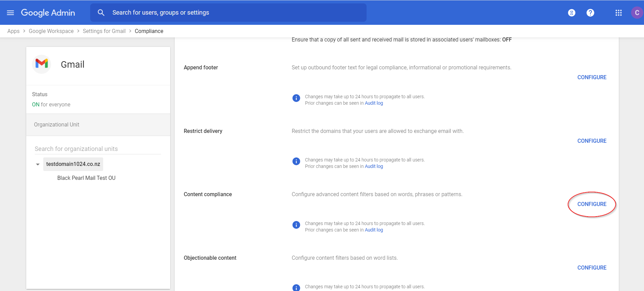Viewport: 644px width, 291px height.
Task: Focus the search users, groups or settings field
Action: (x=228, y=13)
